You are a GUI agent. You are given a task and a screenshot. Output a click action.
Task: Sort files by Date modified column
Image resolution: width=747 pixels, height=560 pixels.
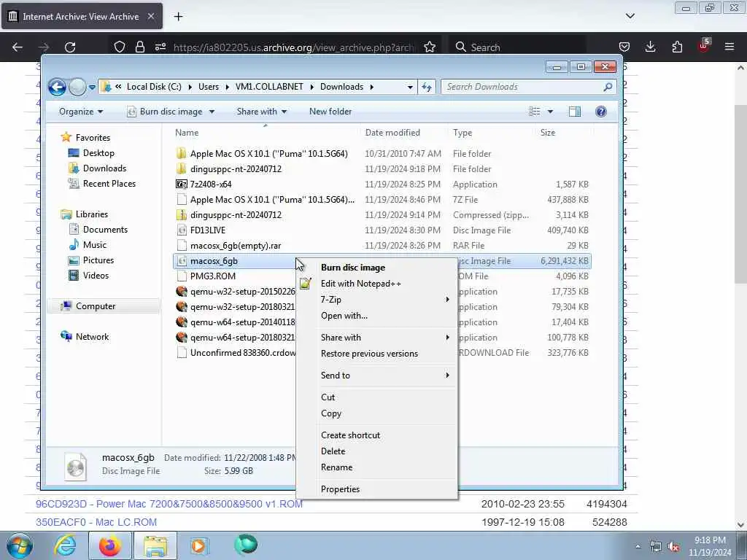(392, 133)
